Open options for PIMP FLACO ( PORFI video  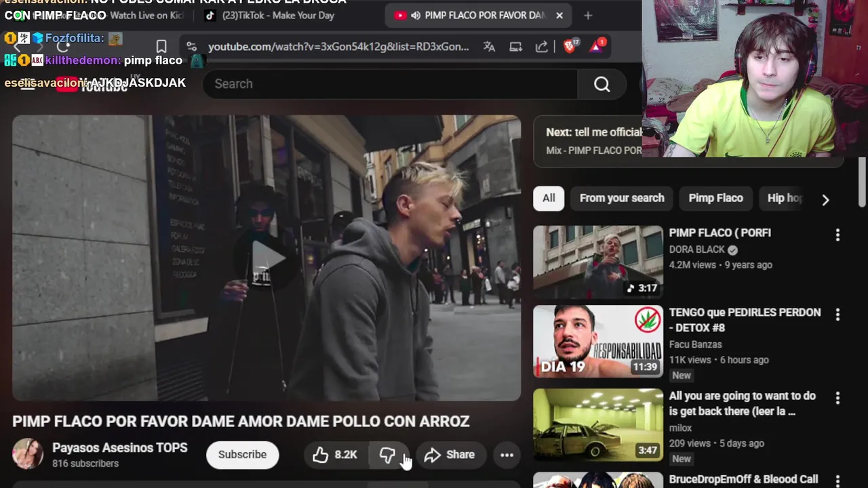(837, 235)
